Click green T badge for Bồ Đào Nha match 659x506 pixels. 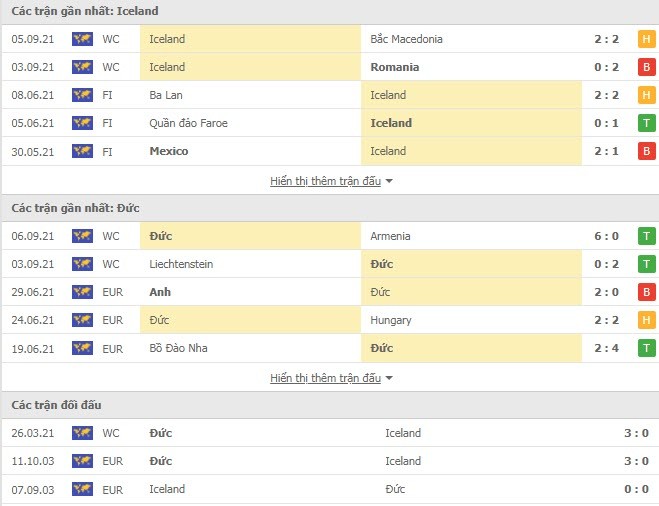pos(647,348)
